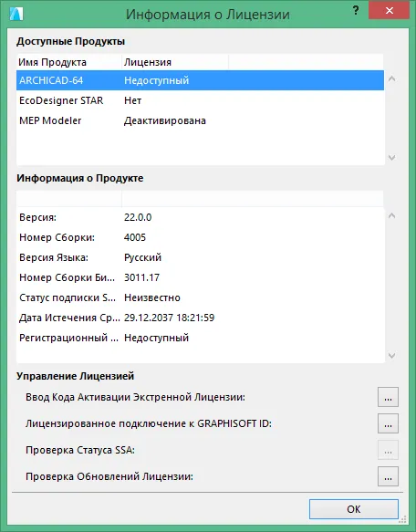
Task: Close the License Information dialog
Action: [390, 11]
